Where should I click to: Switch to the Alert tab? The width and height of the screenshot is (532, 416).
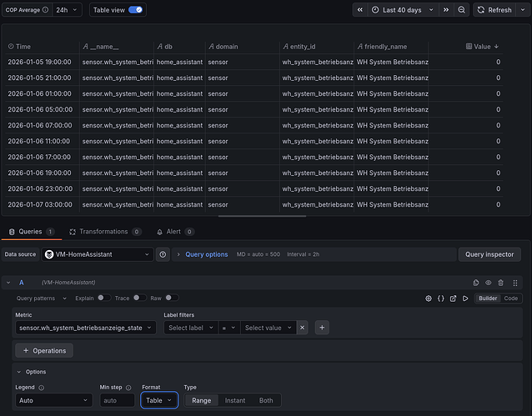tap(175, 232)
